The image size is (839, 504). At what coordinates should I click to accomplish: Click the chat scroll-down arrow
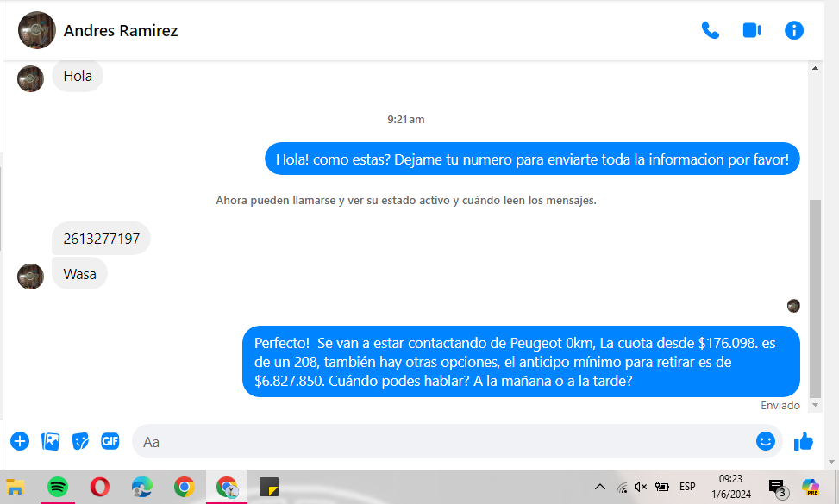[x=815, y=405]
